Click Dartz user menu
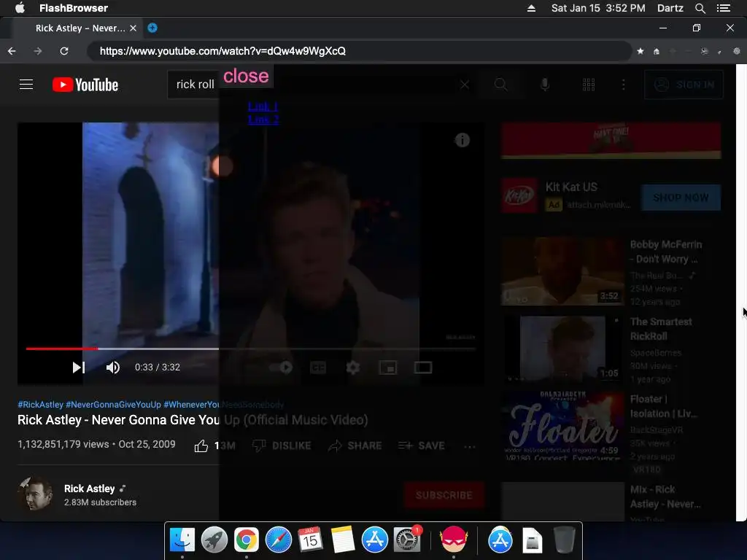 pos(670,8)
